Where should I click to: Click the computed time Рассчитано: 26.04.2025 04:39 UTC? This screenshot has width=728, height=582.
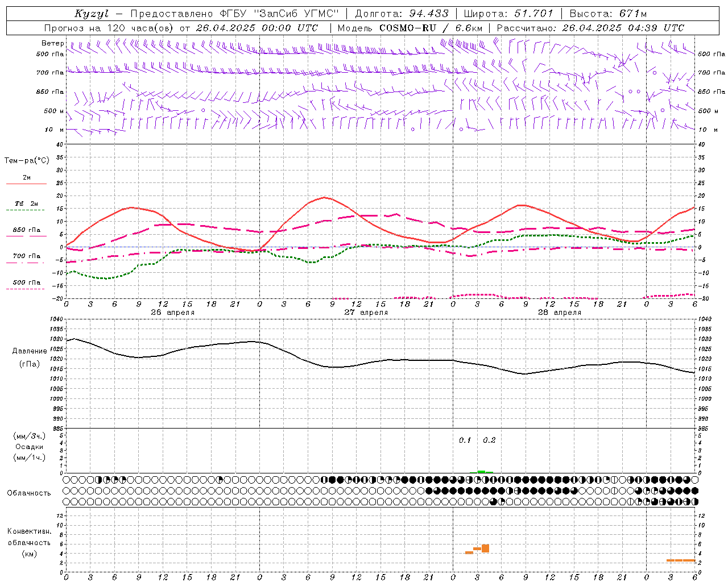tap(590, 28)
